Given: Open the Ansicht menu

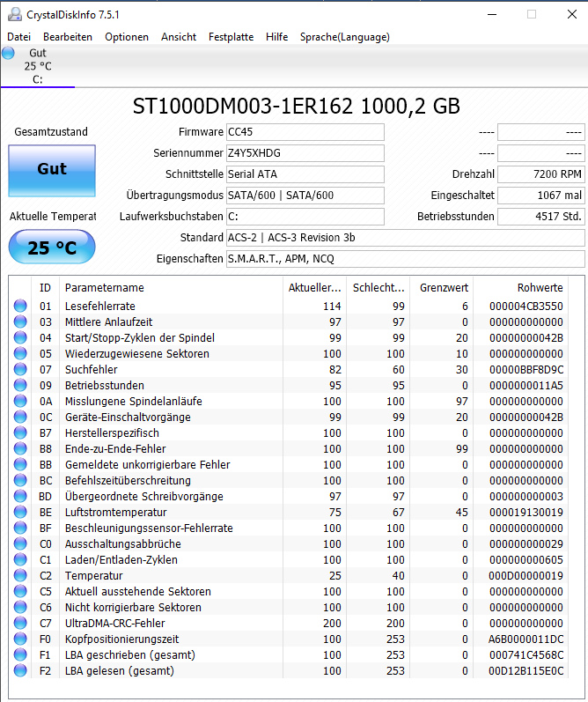Looking at the screenshot, I should click(x=179, y=37).
